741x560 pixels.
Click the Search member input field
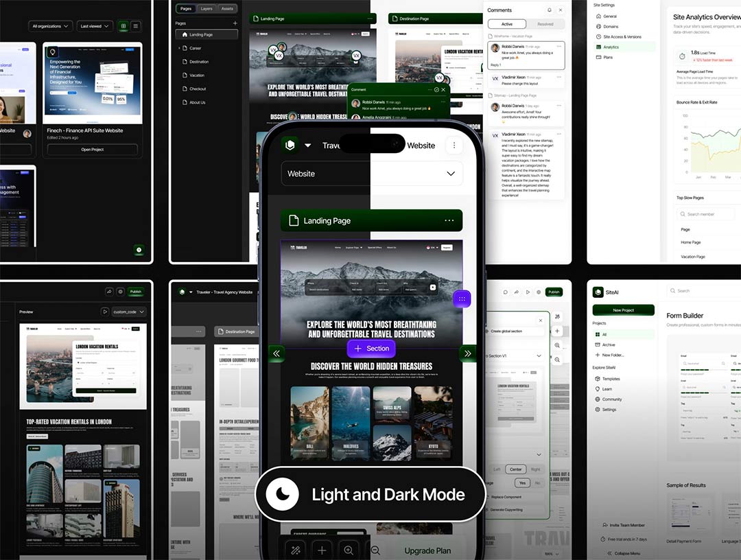click(707, 214)
